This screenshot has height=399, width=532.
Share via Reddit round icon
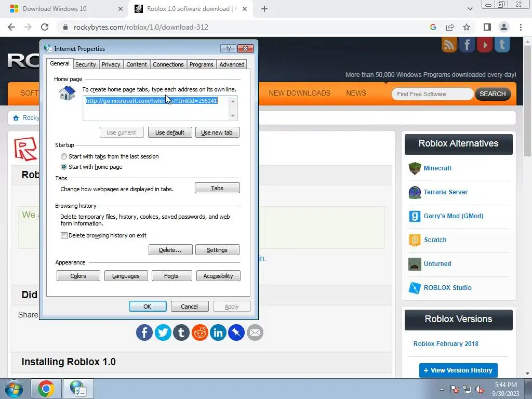[x=200, y=332]
